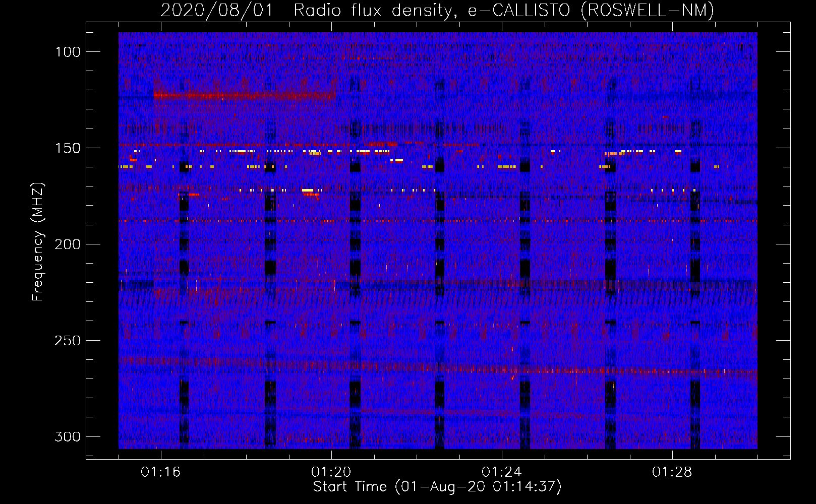Click the red striped band near 260 MHz
The width and height of the screenshot is (816, 504).
439,368
